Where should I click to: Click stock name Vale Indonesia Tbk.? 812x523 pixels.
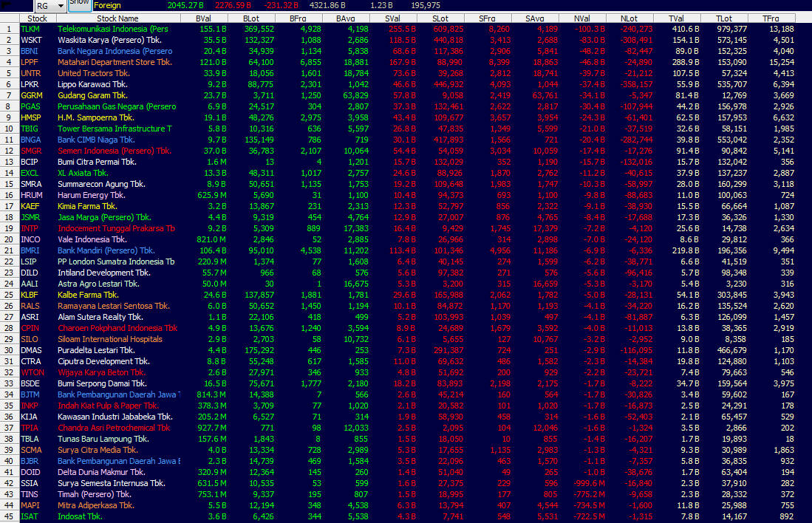click(92, 240)
